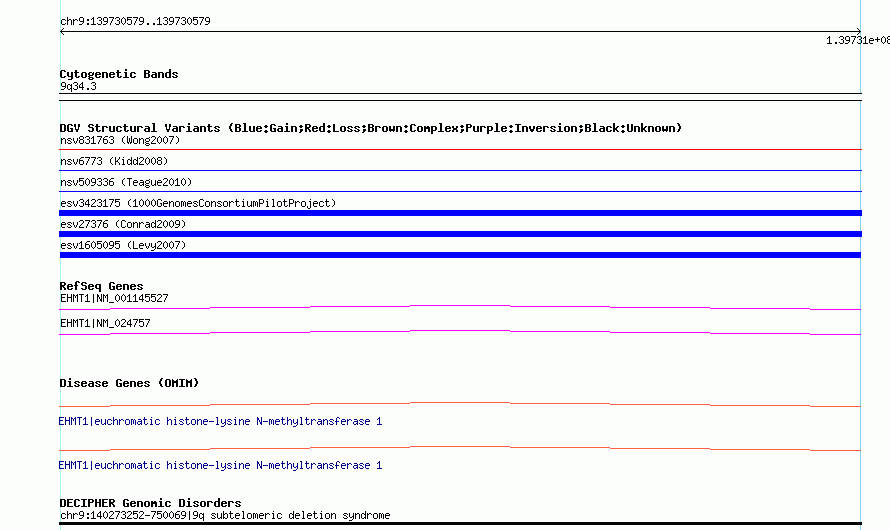Select the Cytogenetic Bands track heading
890x530 pixels.
click(119, 74)
